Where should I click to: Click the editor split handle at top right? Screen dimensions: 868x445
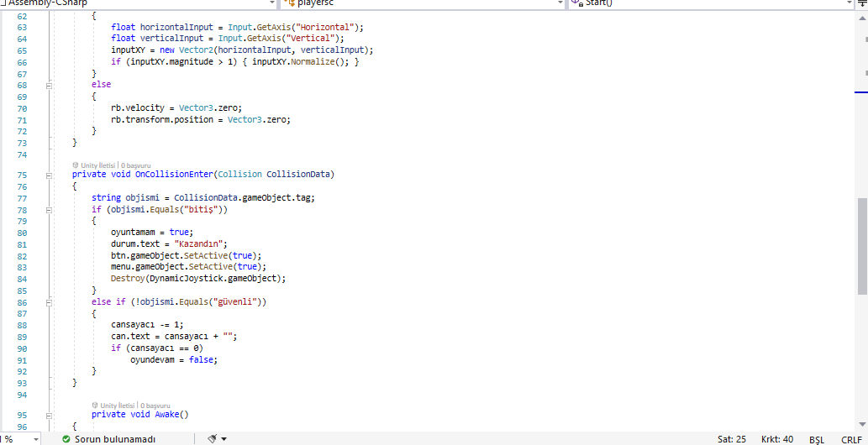tap(862, 3)
